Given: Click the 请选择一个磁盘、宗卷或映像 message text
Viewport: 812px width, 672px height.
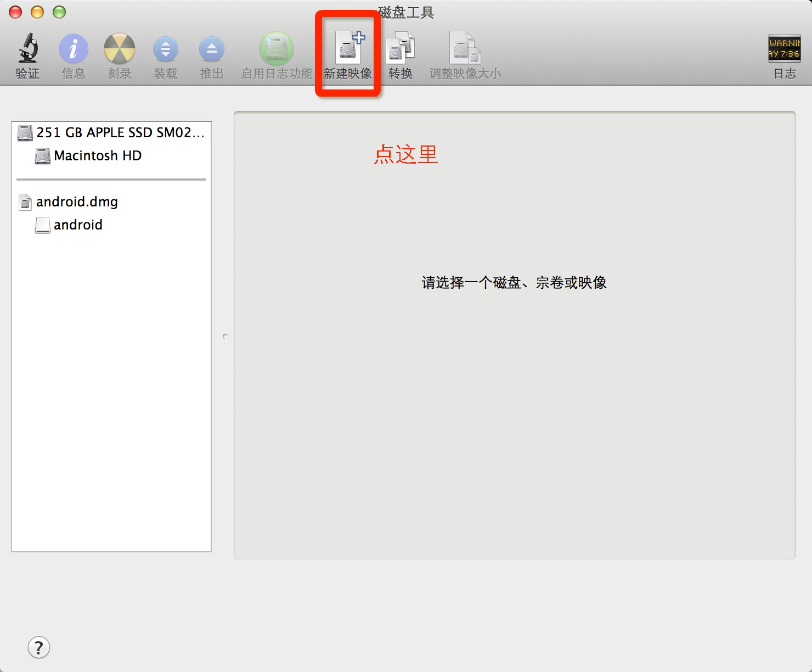Looking at the screenshot, I should (x=514, y=283).
